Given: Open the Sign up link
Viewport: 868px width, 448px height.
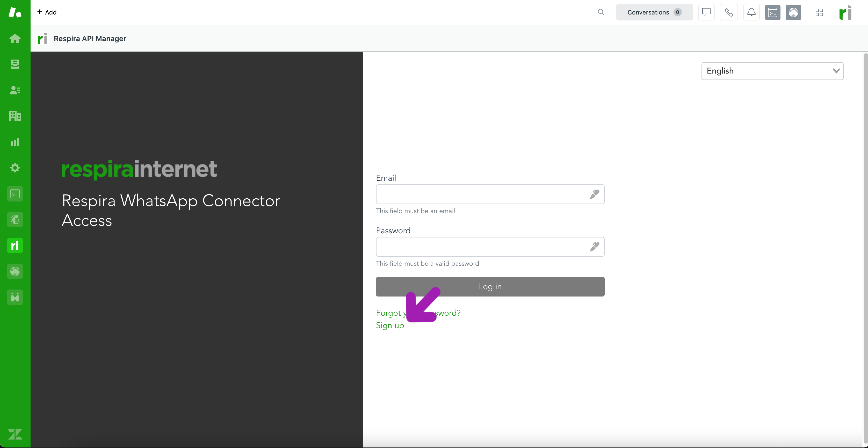Looking at the screenshot, I should coord(390,325).
